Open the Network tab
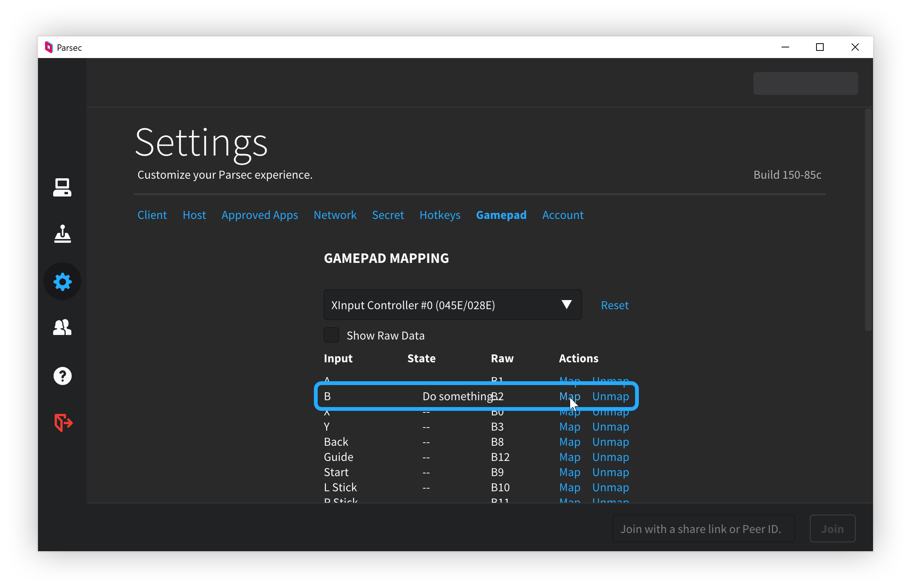Screen dimensions: 911x588 tap(335, 215)
